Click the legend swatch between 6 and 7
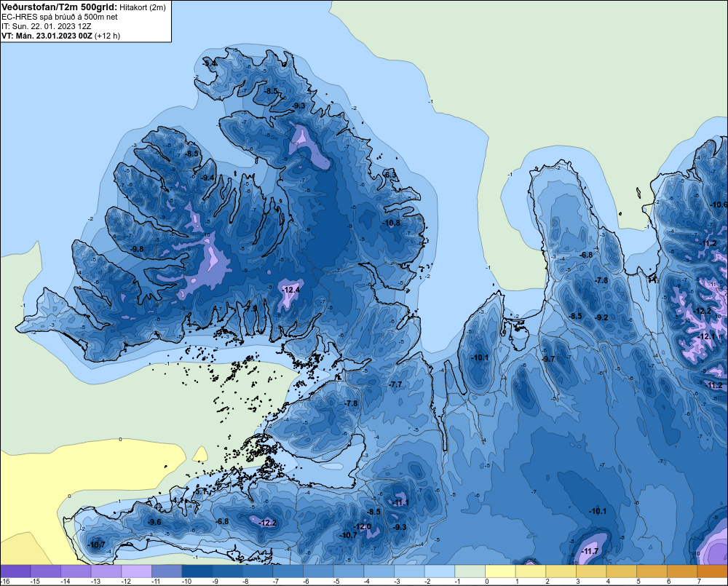Screen dimensions: 728x586 (x=683, y=571)
